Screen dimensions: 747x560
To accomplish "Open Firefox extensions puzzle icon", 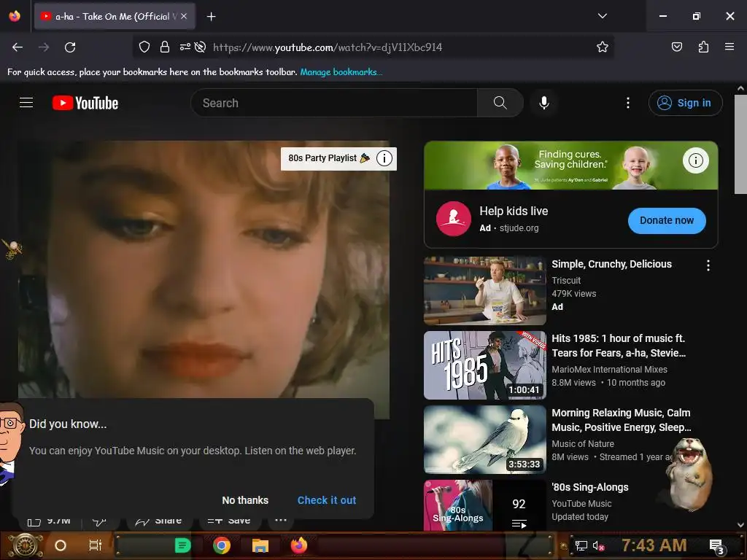I will click(x=703, y=47).
